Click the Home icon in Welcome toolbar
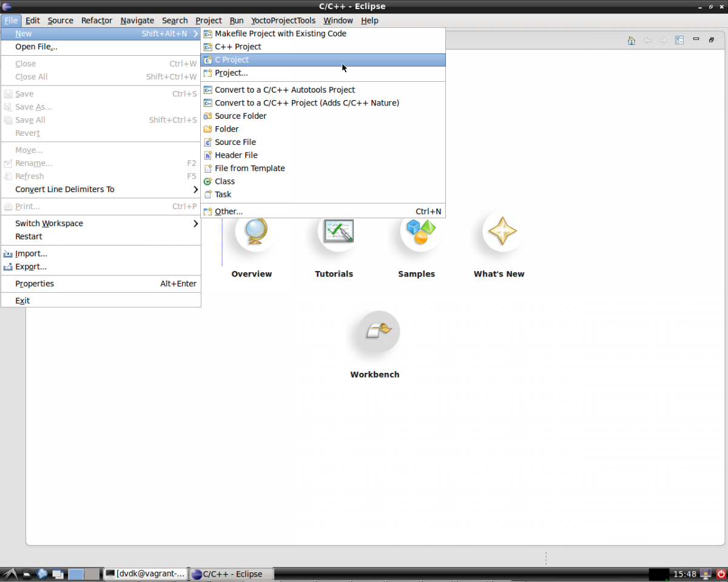 [x=632, y=40]
